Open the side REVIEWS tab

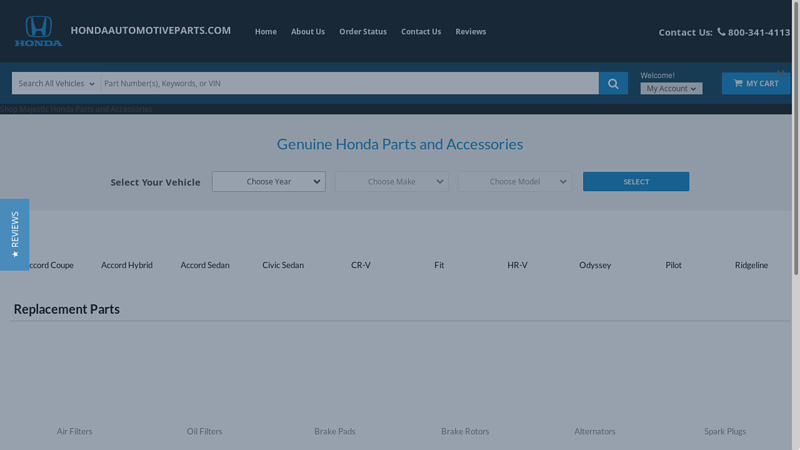click(14, 235)
